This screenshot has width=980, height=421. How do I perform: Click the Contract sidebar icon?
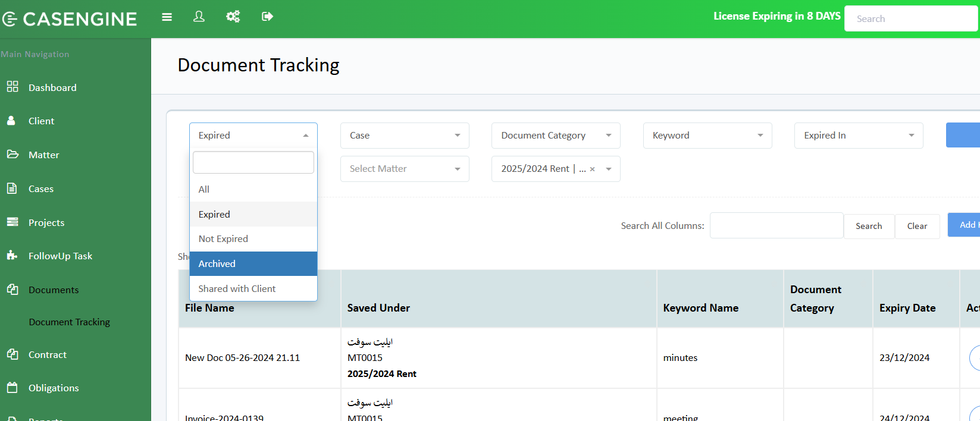coord(12,354)
